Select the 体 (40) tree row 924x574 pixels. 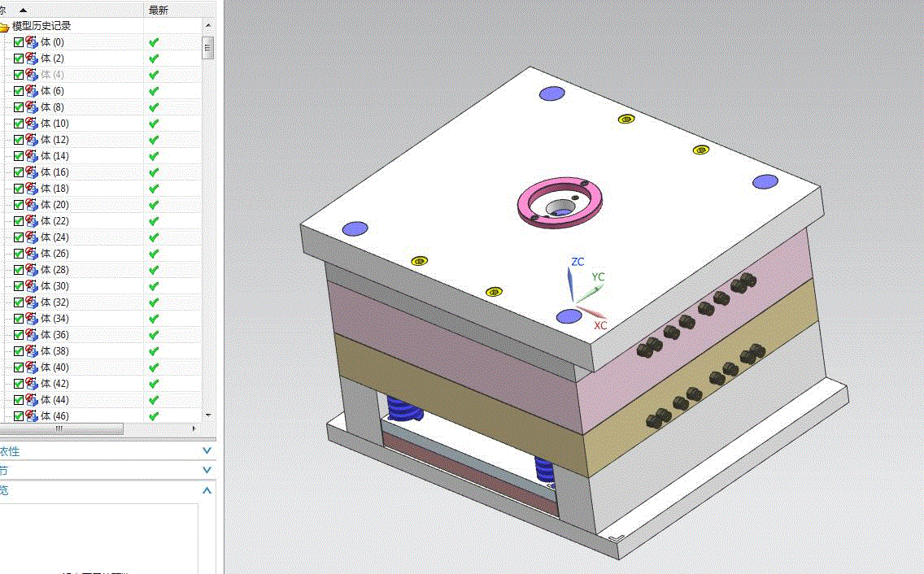54,367
